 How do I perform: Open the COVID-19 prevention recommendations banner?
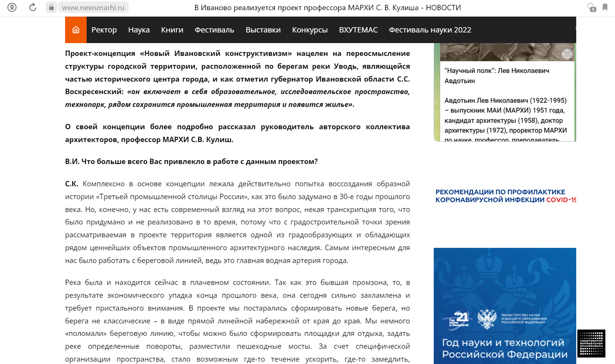[x=505, y=196]
